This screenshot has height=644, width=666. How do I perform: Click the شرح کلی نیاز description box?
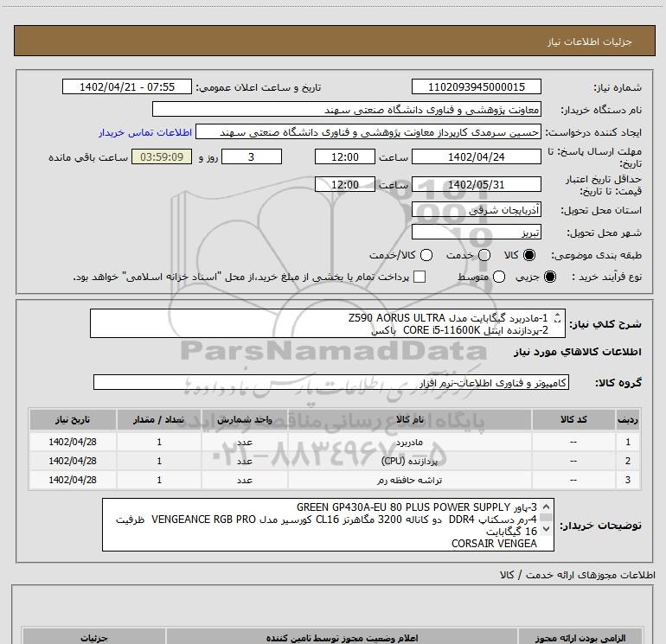328,323
